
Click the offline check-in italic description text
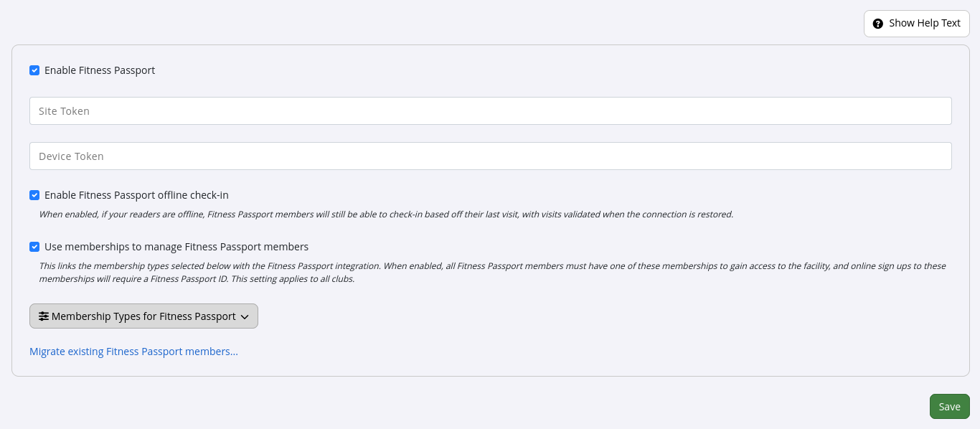386,214
